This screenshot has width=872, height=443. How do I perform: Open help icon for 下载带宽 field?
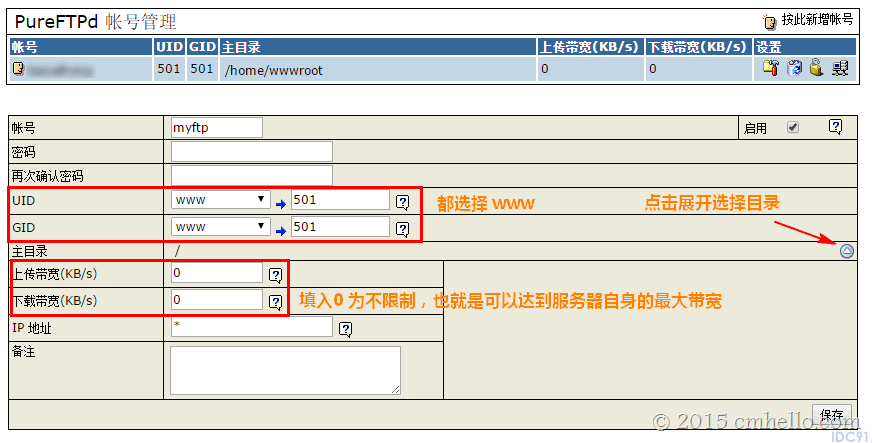tap(275, 302)
